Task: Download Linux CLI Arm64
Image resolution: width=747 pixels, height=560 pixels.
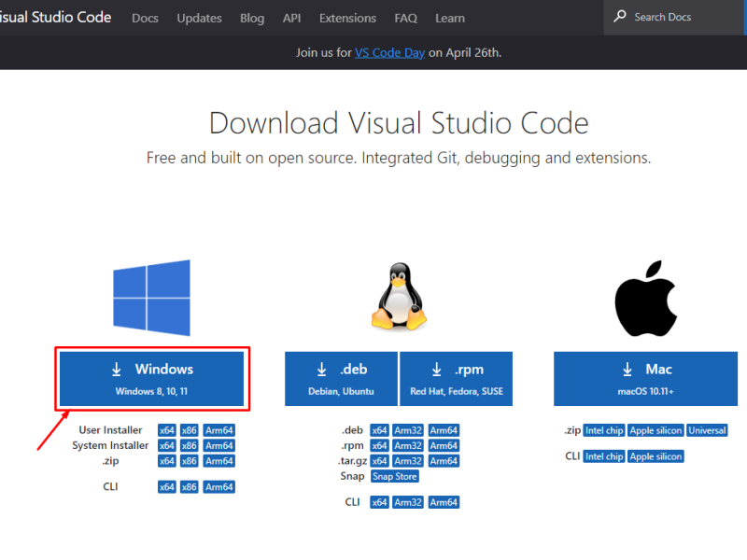Action: point(444,502)
